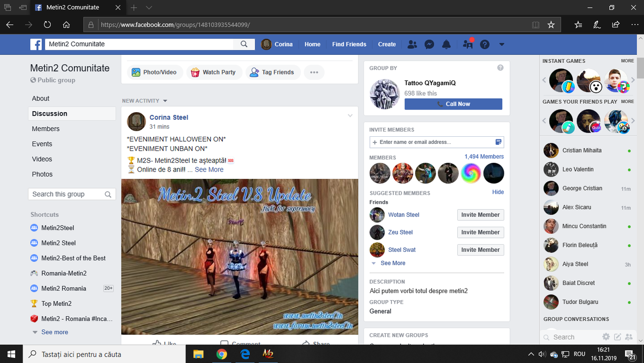
Task: Click the note icon in invite field
Action: click(x=499, y=142)
